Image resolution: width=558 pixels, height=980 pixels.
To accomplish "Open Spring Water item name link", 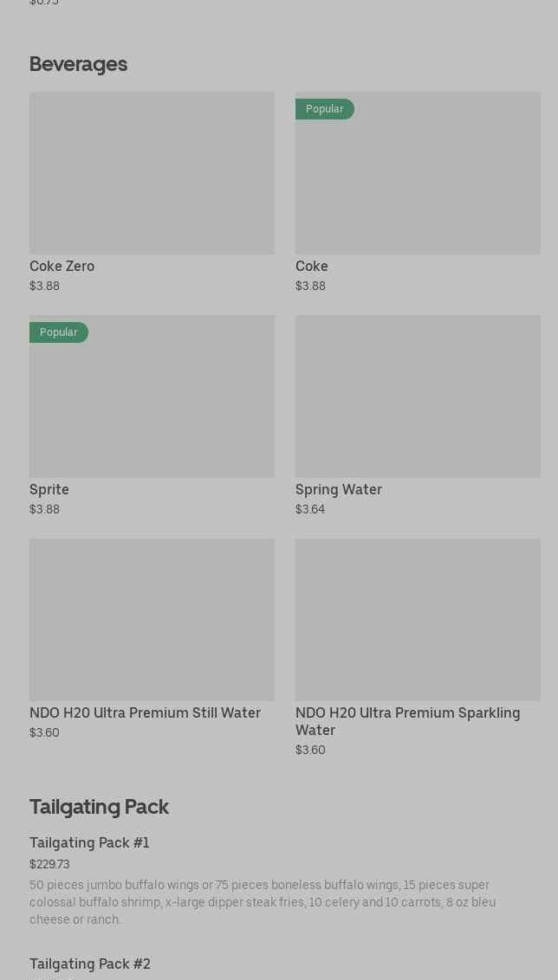I will coord(339,489).
